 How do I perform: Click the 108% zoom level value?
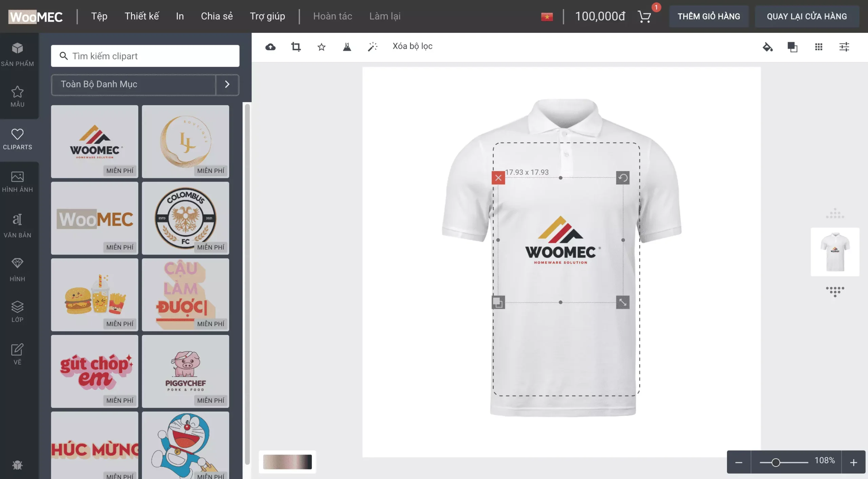click(x=825, y=461)
